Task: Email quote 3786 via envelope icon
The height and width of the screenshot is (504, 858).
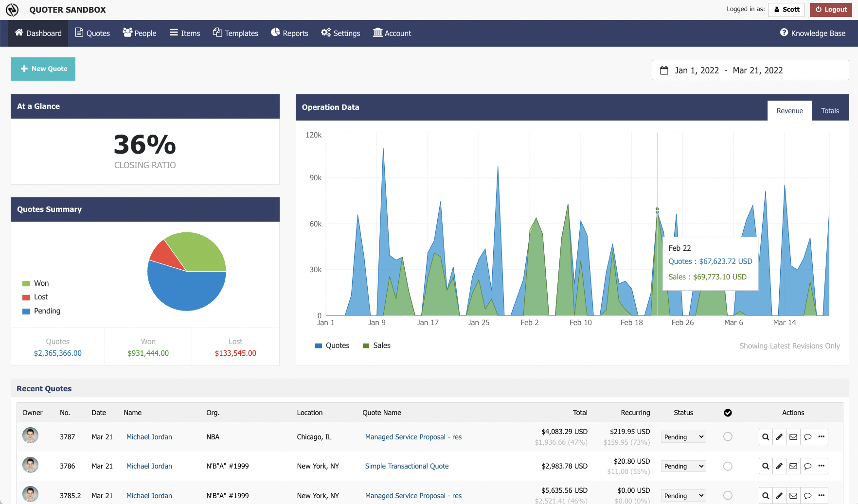Action: click(x=793, y=466)
